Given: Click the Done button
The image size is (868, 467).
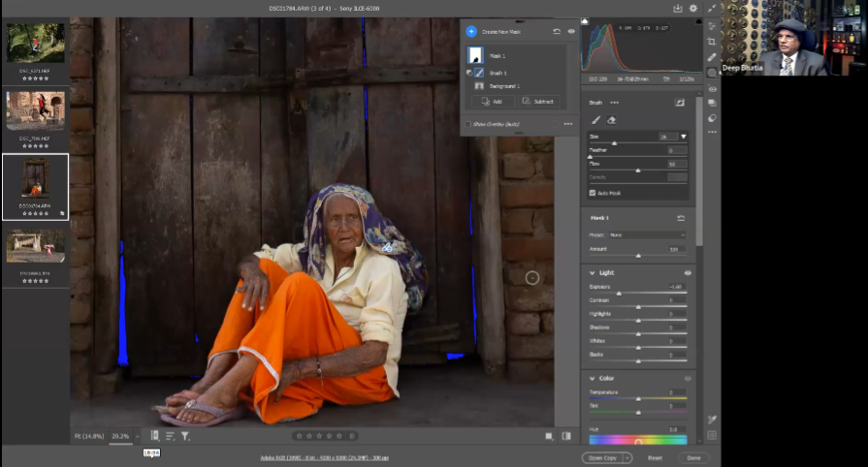Looking at the screenshot, I should click(x=692, y=457).
